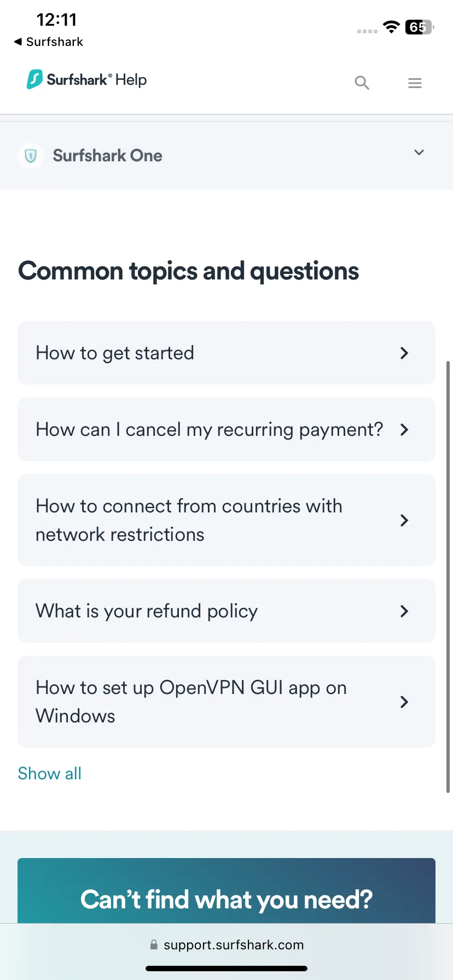Open How can I cancel my recurring payment
Screen dimensions: 453x980
(226, 429)
